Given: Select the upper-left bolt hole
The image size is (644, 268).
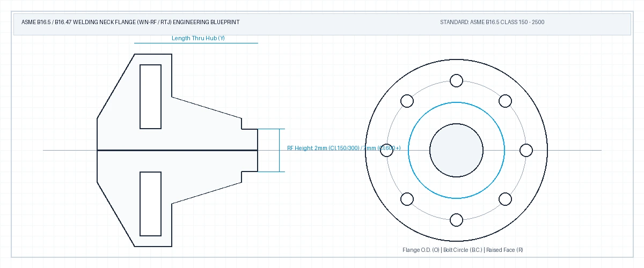Looking at the screenshot, I should 407,101.
